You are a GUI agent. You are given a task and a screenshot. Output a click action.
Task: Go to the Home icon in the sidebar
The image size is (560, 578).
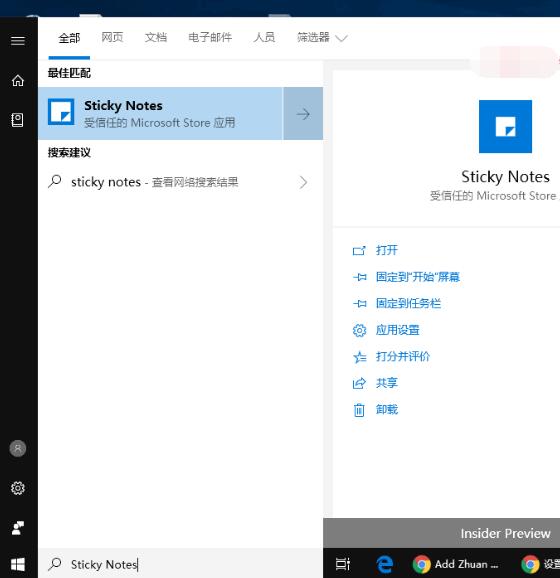18,80
